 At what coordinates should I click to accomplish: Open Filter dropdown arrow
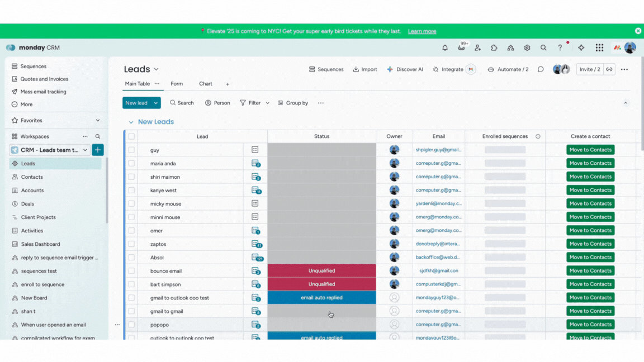point(267,103)
